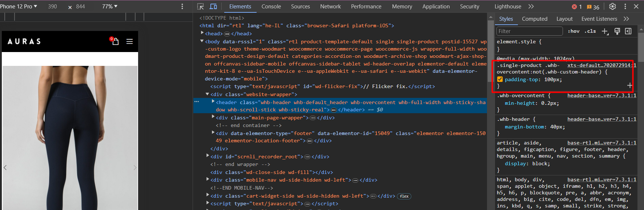Open the xts-default stylesheet source link
This screenshot has width=644, height=210.
(602, 65)
